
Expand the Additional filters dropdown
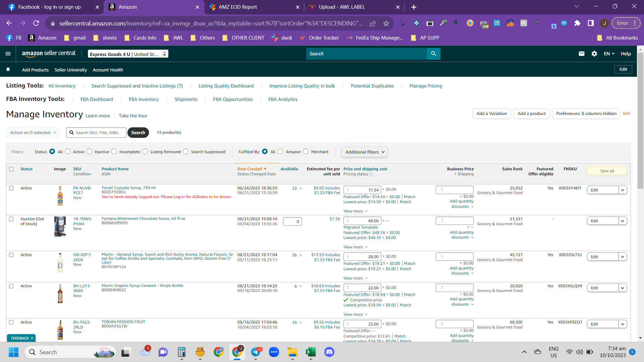[365, 152]
